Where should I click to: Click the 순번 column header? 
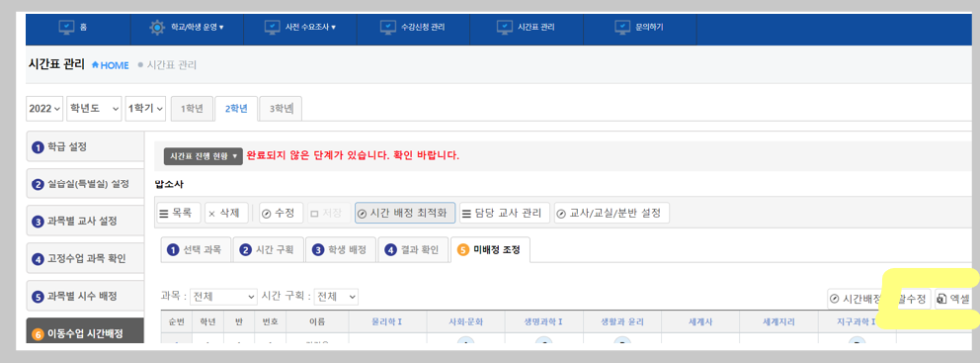coord(176,322)
